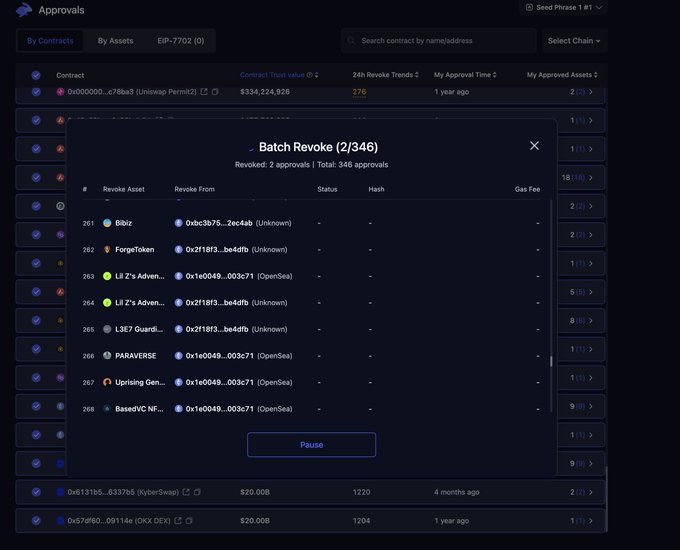
Task: Click the 0x2f18f3...be4dfb address in ForgeToken row
Action: click(217, 249)
